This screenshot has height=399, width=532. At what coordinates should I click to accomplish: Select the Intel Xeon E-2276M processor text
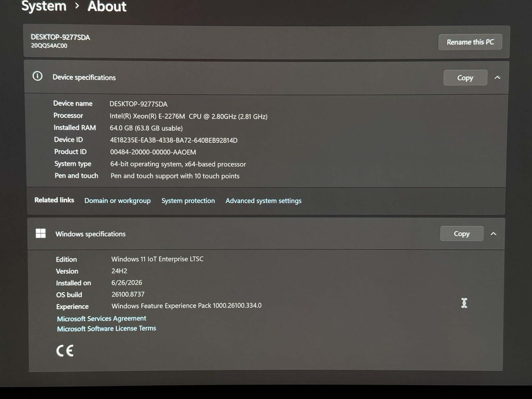pos(189,116)
